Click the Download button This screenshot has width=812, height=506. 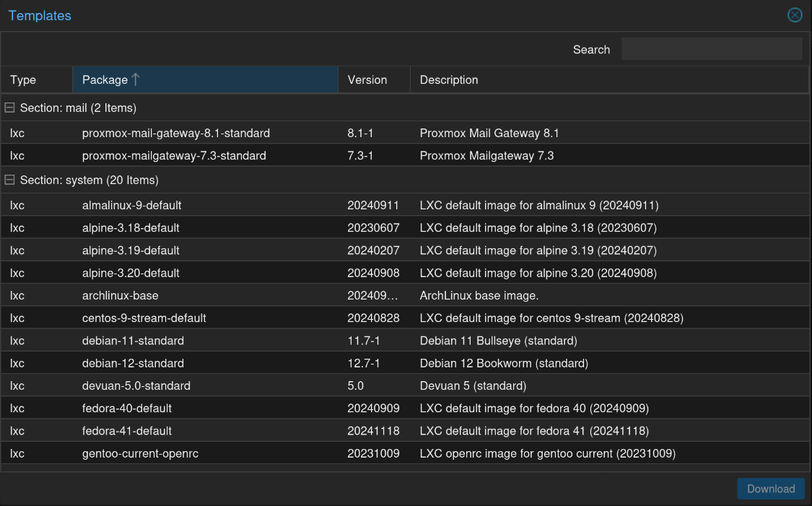pos(771,489)
